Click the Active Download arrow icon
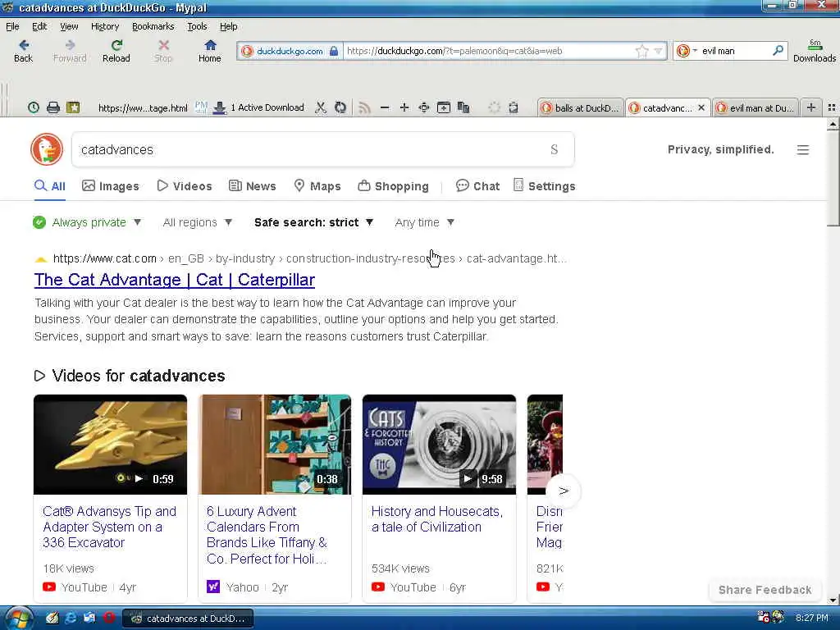The width and height of the screenshot is (840, 630). 219,107
